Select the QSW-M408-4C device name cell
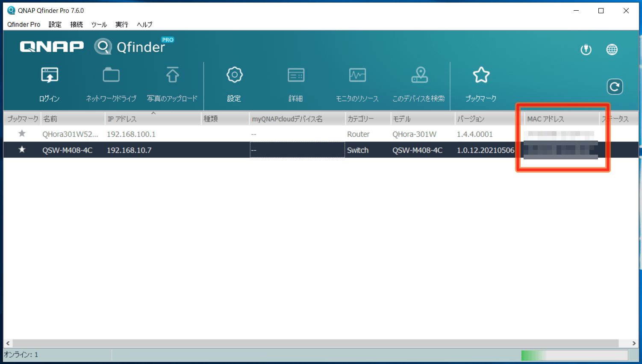The height and width of the screenshot is (364, 642). point(67,150)
